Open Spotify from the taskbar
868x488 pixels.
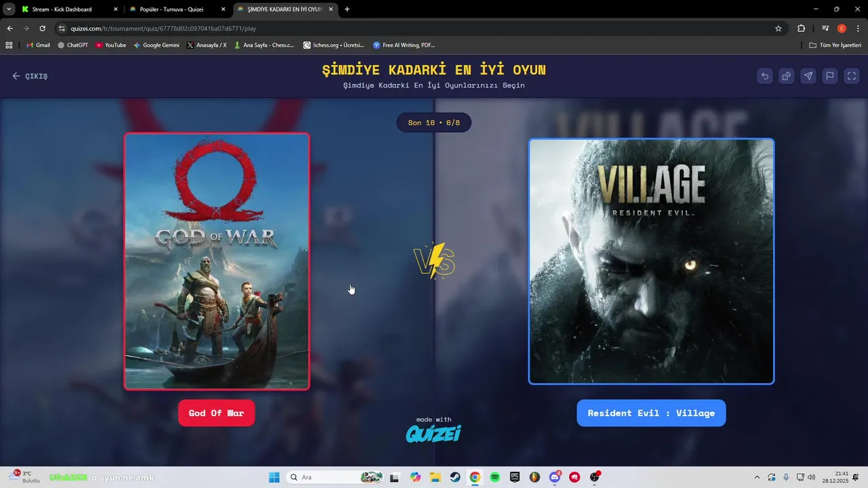[494, 477]
